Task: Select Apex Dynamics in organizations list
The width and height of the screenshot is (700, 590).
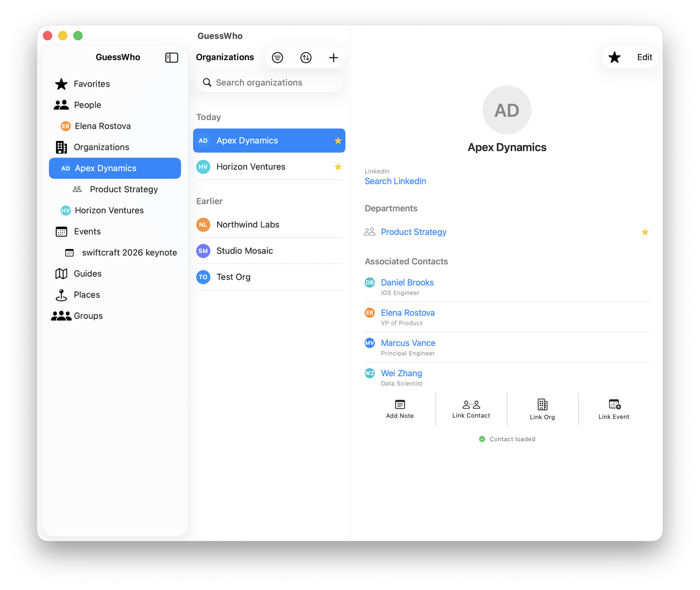Action: pyautogui.click(x=269, y=140)
